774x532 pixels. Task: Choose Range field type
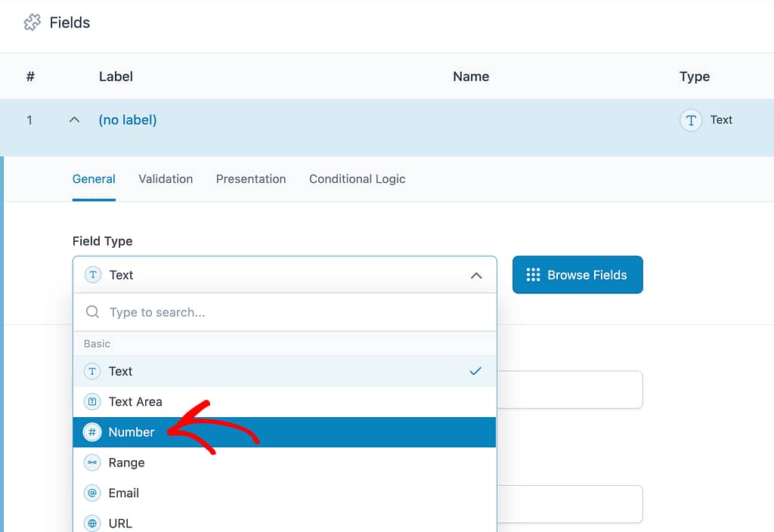(x=284, y=462)
